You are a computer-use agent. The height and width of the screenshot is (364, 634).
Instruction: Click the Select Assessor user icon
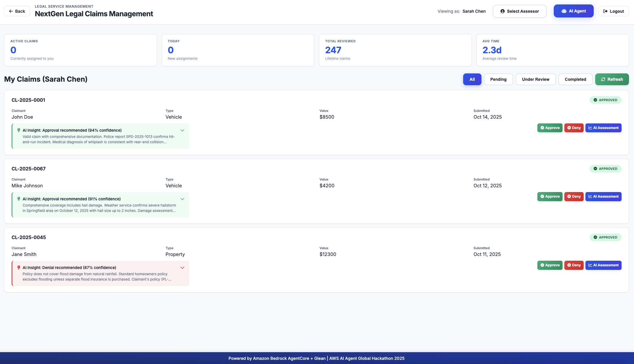point(503,11)
